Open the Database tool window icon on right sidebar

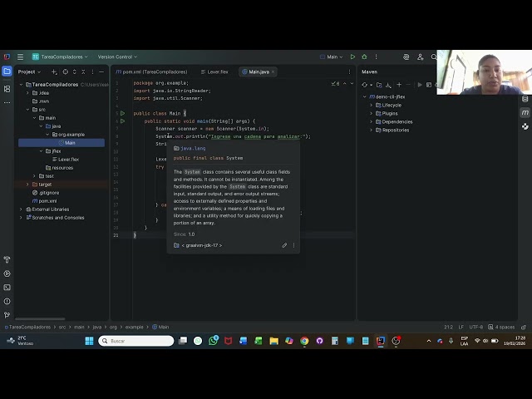pos(525,99)
